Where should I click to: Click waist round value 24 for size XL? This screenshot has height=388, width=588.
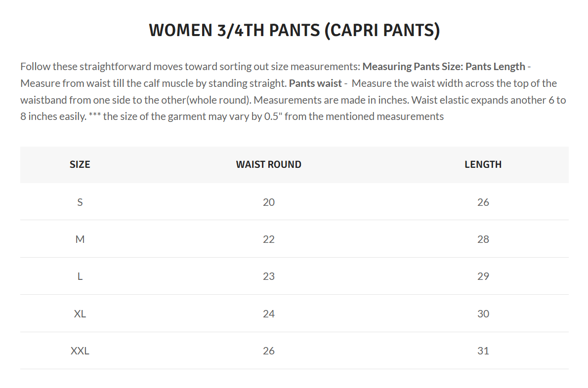pos(269,314)
